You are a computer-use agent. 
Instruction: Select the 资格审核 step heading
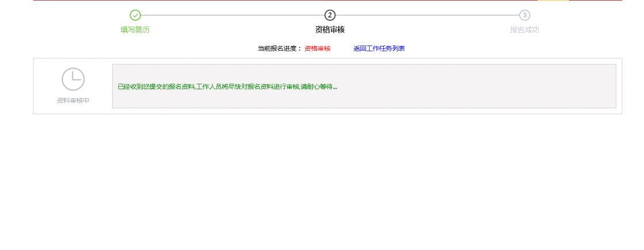[x=330, y=29]
